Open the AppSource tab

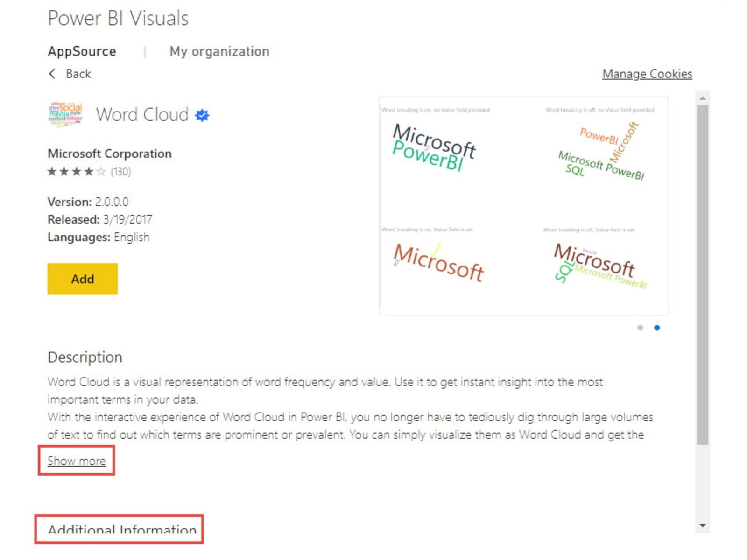click(82, 51)
